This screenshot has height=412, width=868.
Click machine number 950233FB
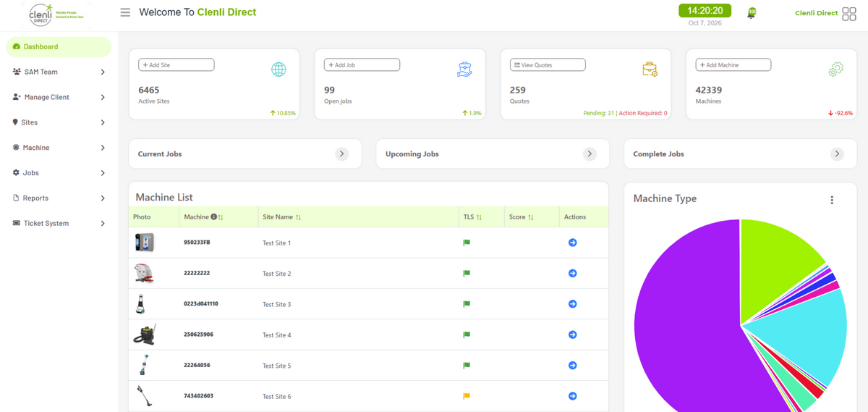pos(197,243)
